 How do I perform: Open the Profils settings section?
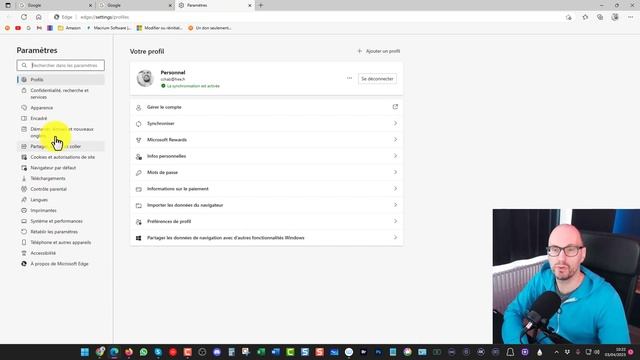tap(60, 80)
